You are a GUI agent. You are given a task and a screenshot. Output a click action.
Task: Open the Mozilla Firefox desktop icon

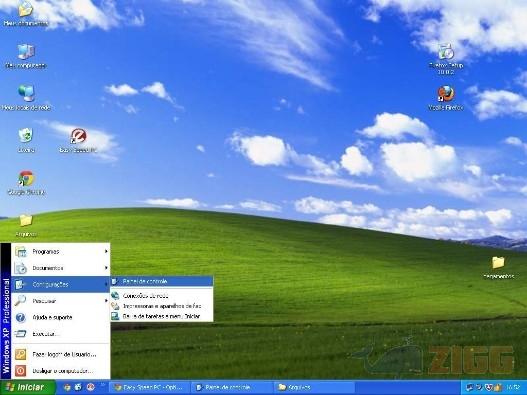coord(446,98)
